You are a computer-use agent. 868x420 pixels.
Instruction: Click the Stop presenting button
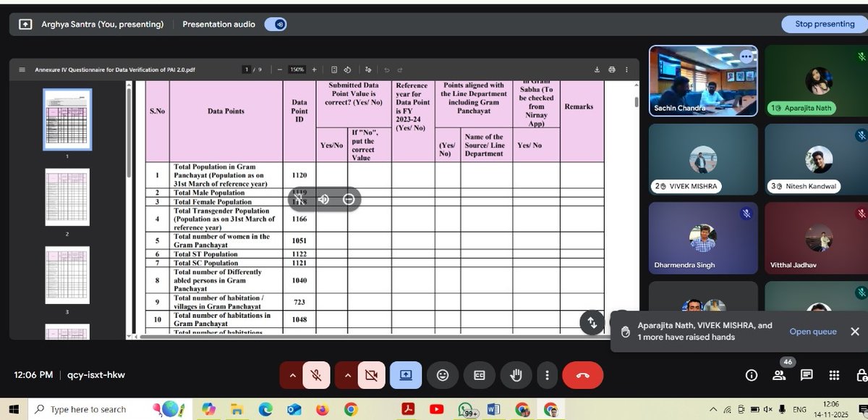[x=823, y=24]
